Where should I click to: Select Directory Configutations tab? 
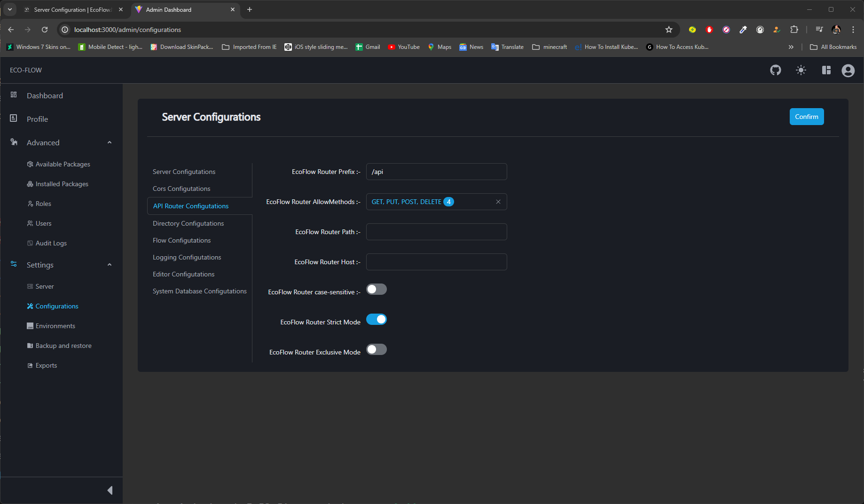pyautogui.click(x=188, y=223)
